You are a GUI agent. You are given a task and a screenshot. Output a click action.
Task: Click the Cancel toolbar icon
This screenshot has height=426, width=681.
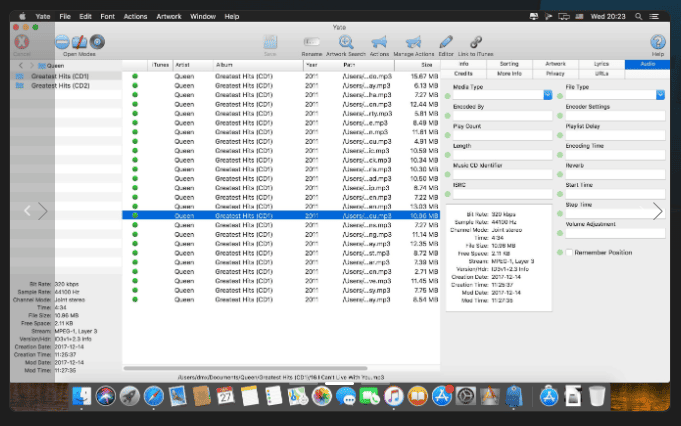pos(22,42)
